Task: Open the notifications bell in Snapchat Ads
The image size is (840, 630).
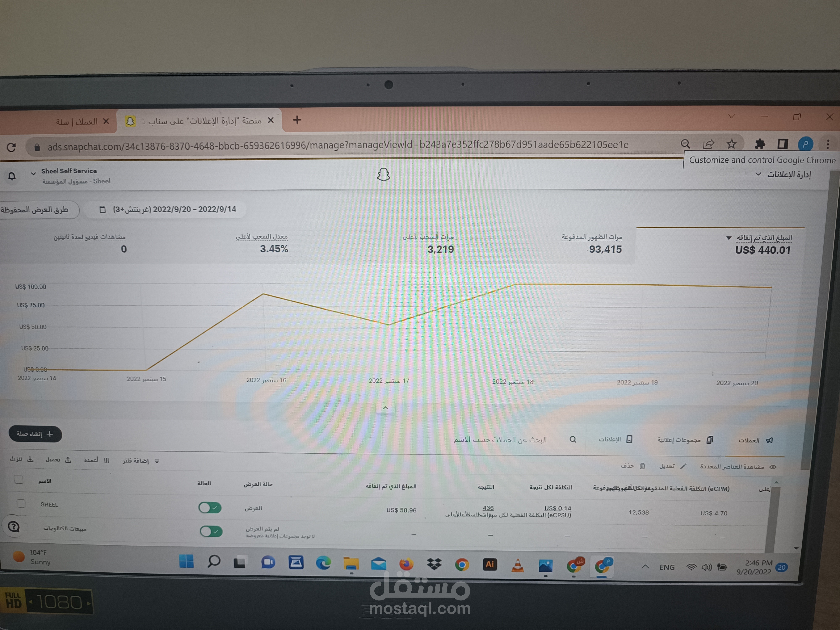Action: pos(12,176)
